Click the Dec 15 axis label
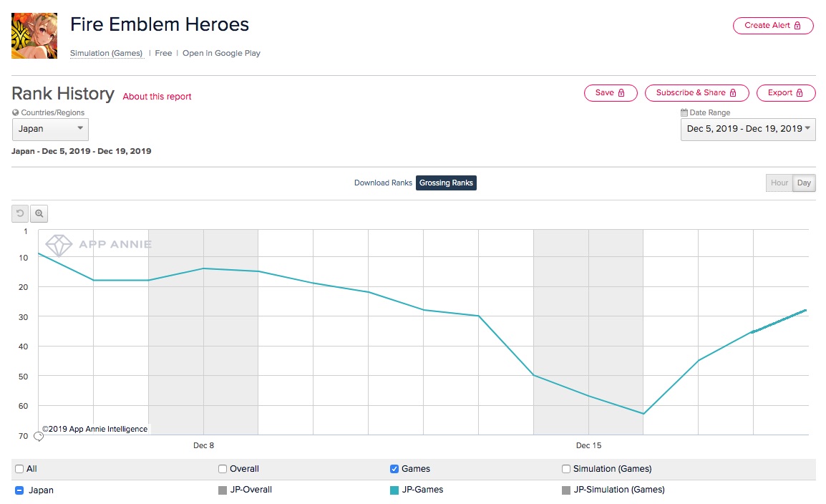The image size is (826, 504). click(588, 445)
